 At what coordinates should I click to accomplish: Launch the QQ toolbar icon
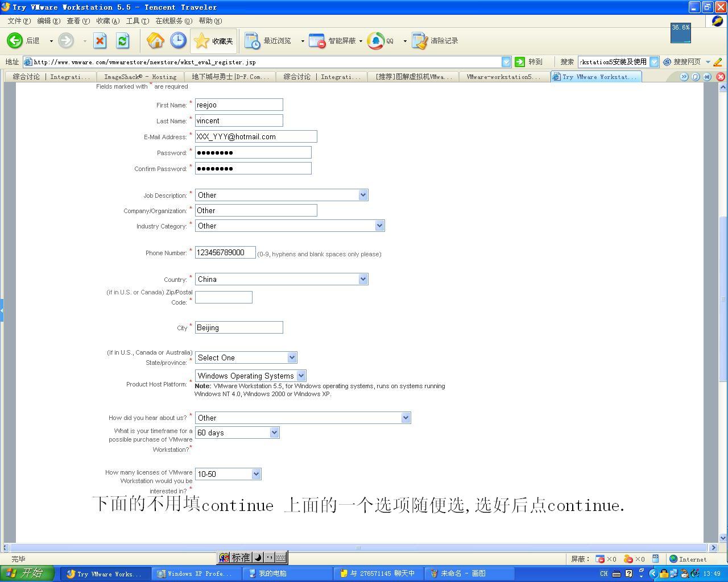(x=380, y=40)
